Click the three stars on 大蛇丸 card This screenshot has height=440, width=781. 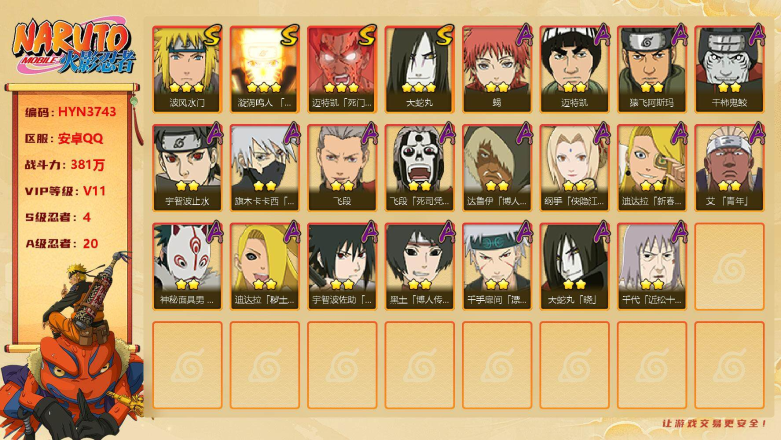pos(419,88)
